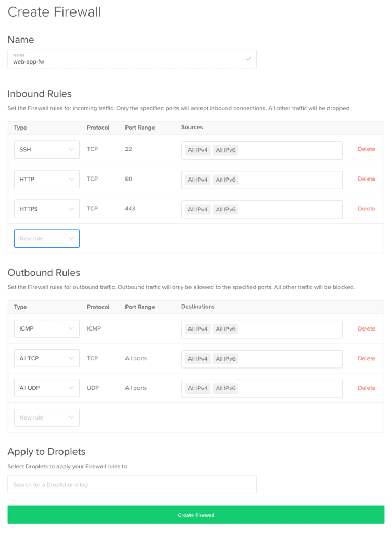Open the HTTP rule type dropdown

[x=46, y=180]
